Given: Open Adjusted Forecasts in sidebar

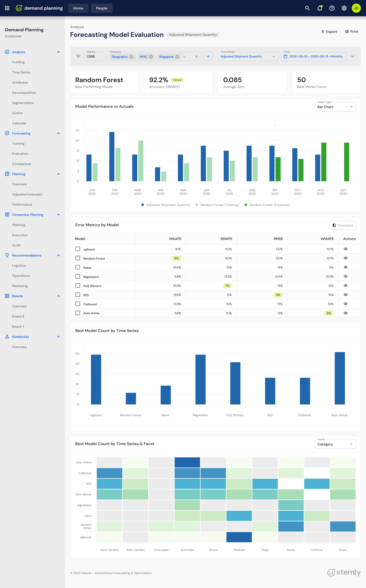Looking at the screenshot, I should pyautogui.click(x=27, y=194).
